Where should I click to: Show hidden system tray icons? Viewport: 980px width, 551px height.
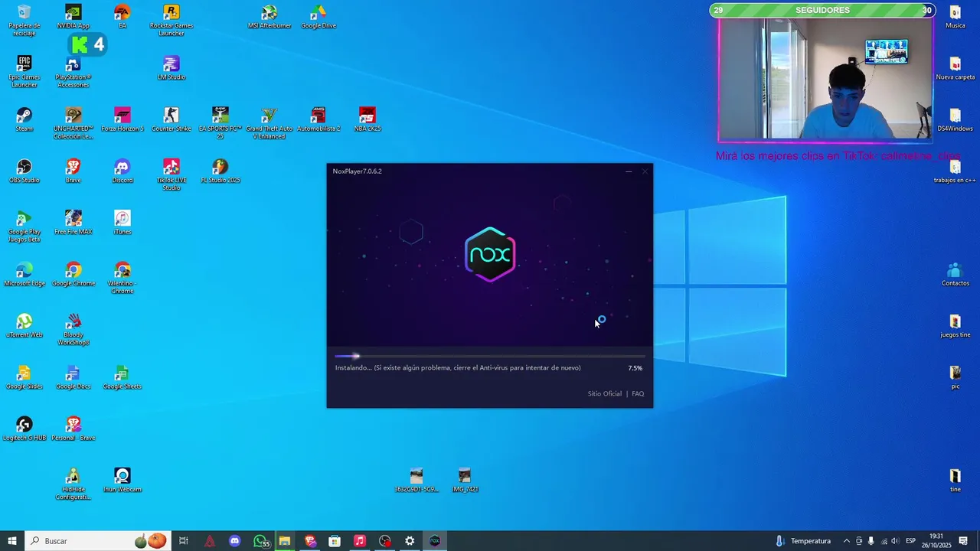(x=846, y=541)
